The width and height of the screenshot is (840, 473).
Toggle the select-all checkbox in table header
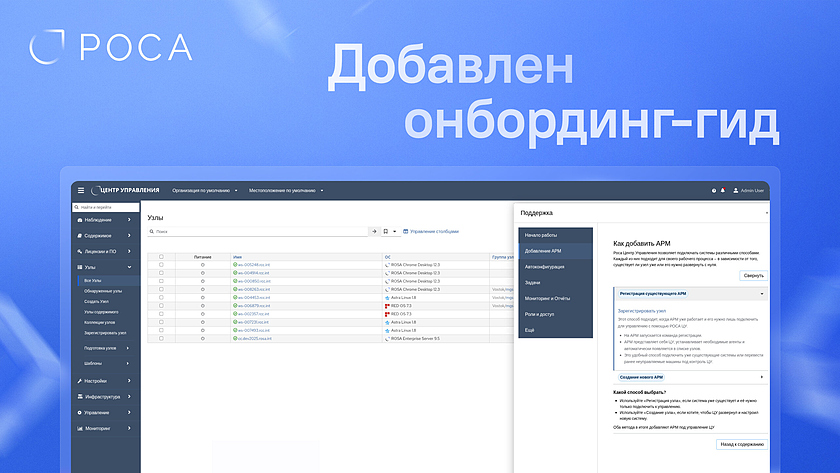point(160,256)
